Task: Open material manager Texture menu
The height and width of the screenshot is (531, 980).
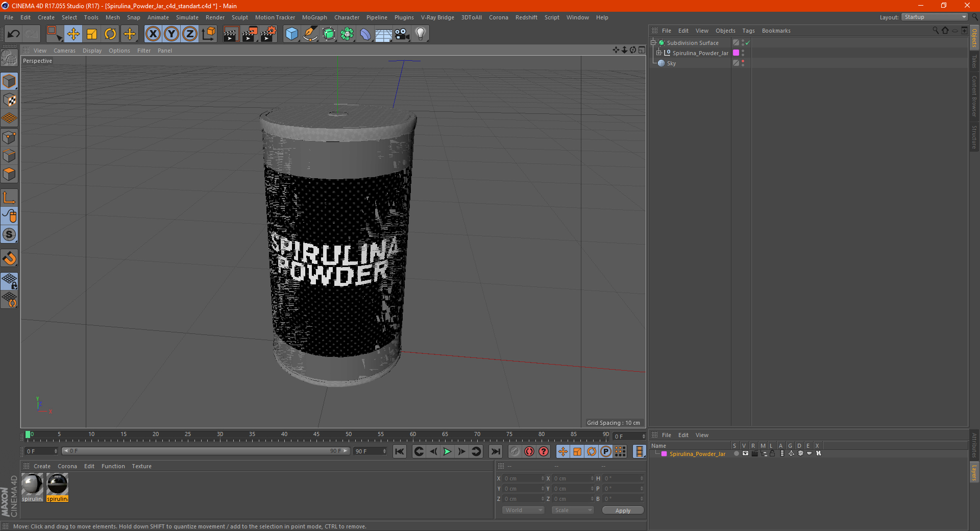Action: (x=141, y=466)
